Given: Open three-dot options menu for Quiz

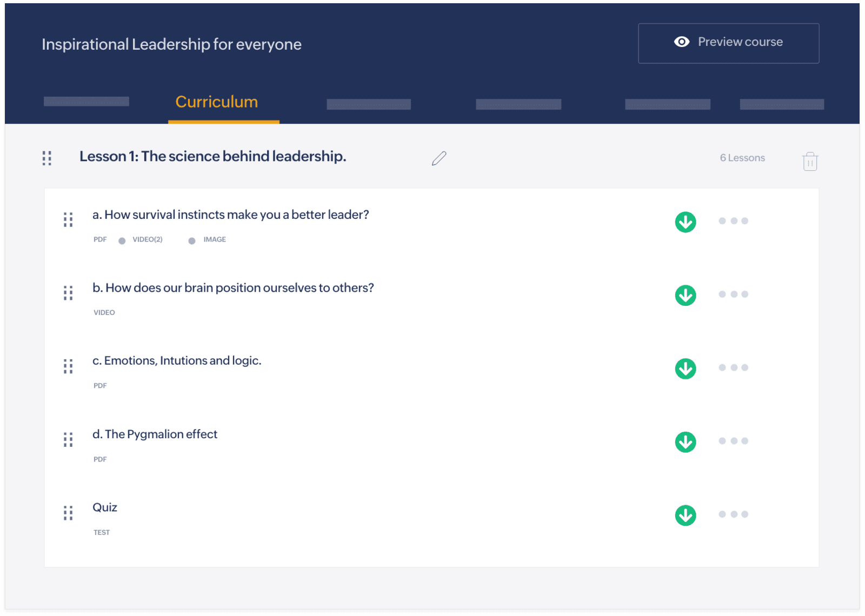Looking at the screenshot, I should click(733, 514).
